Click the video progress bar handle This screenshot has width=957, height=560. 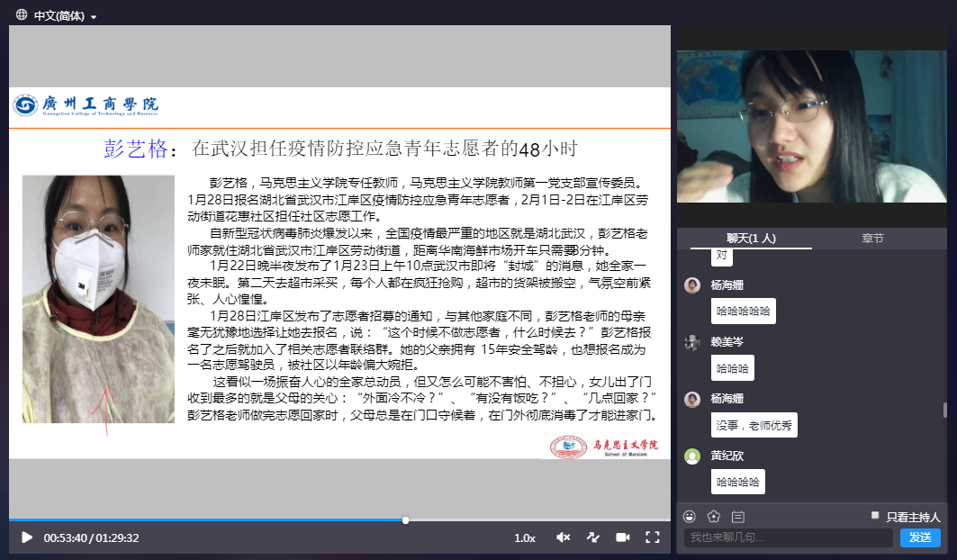click(x=406, y=519)
